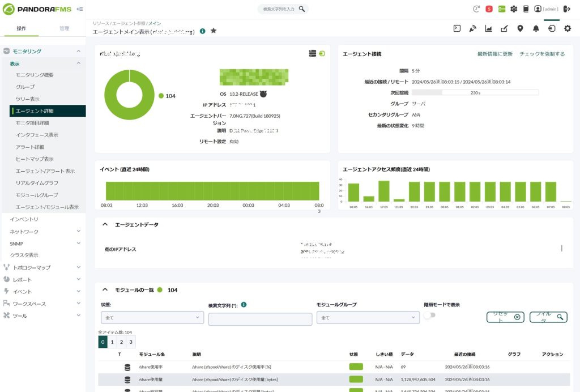
Task: Open ヒートマップ表示 in sidebar
Action: tap(35, 159)
